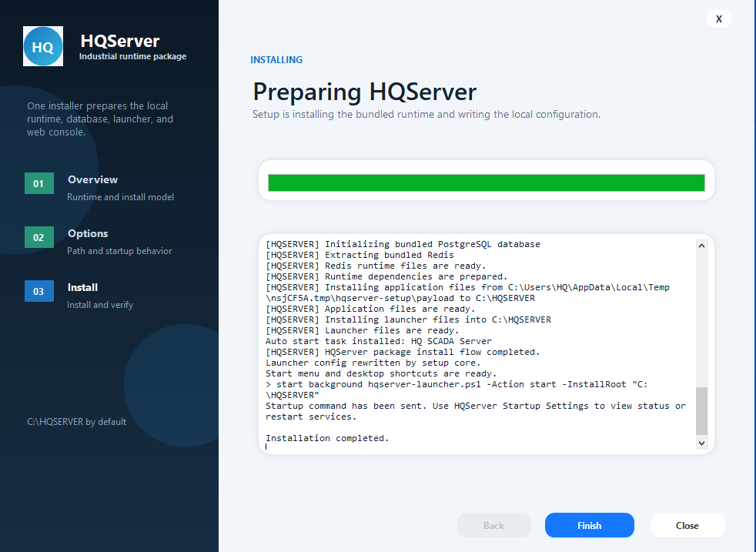Click 'Initializing bundled PostgreSQL database' log line
The image size is (756, 552).
click(x=403, y=244)
